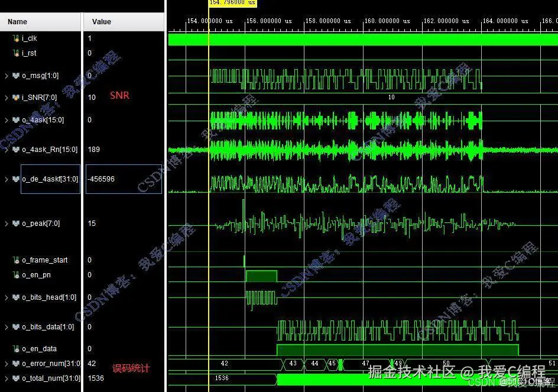The width and height of the screenshot is (558, 392).
Task: Select the o_en_data signal name
Action: (x=39, y=349)
